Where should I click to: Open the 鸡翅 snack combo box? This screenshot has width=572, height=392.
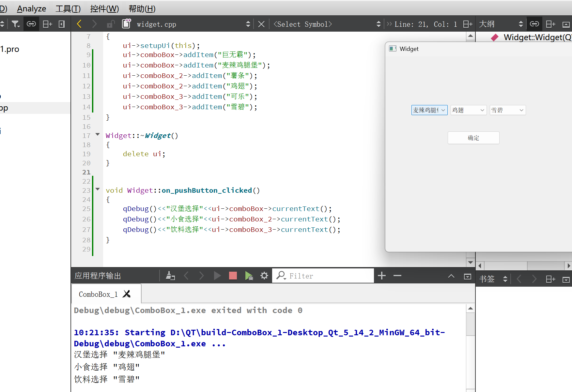coord(468,110)
